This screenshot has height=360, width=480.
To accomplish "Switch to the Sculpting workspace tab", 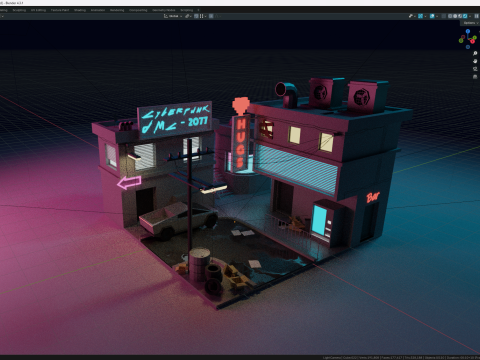I will pos(19,10).
